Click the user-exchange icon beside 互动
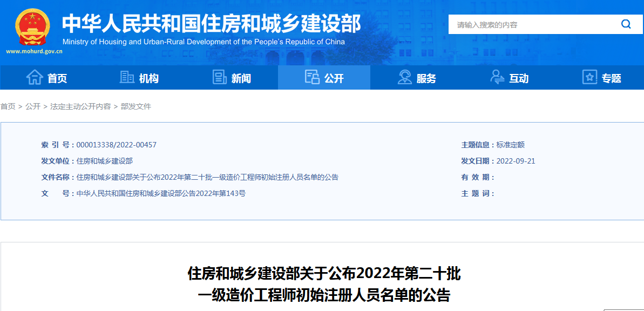 [497, 77]
